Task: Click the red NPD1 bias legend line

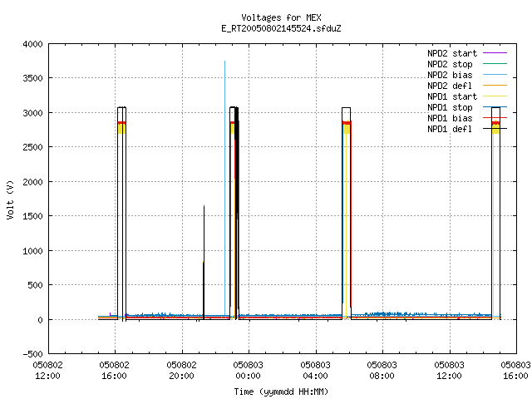Action: pos(495,118)
